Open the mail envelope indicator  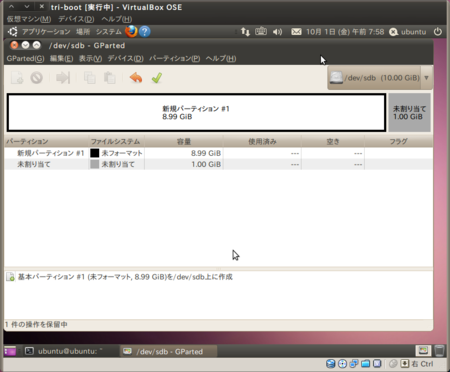296,32
